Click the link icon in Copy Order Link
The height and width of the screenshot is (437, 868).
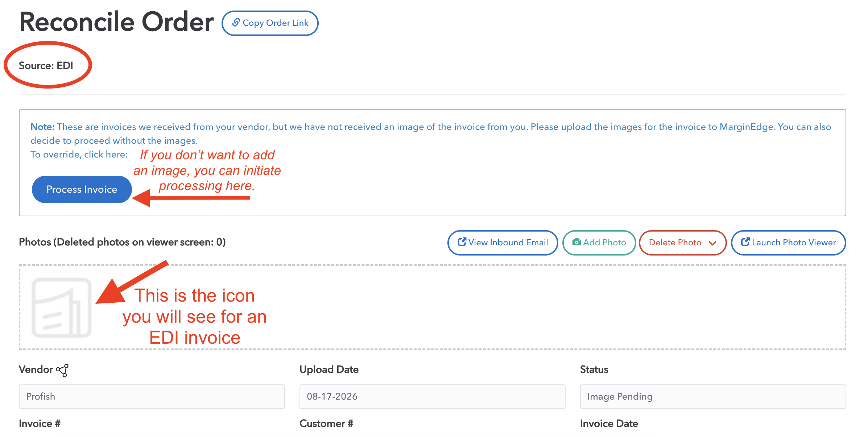[x=236, y=23]
